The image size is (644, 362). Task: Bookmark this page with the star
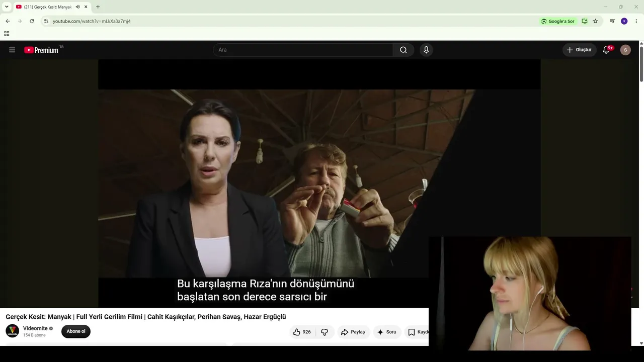pyautogui.click(x=595, y=21)
